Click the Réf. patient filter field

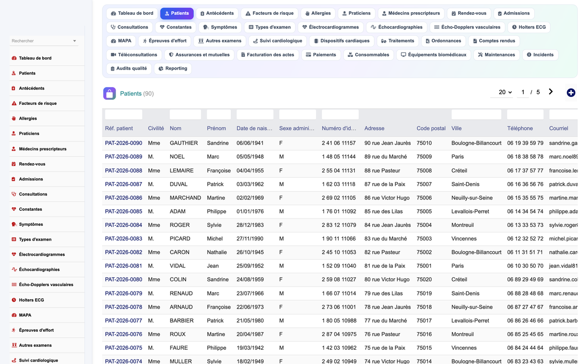[123, 115]
